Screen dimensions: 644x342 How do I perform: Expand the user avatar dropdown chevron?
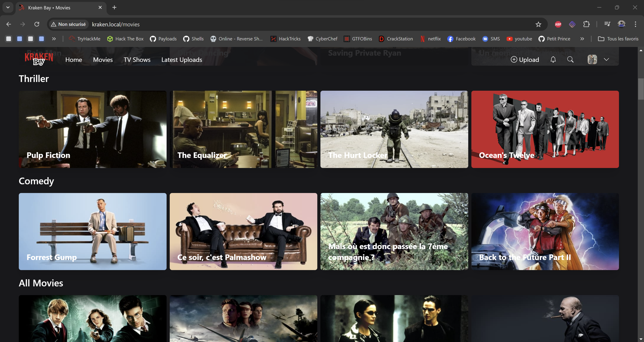point(606,59)
